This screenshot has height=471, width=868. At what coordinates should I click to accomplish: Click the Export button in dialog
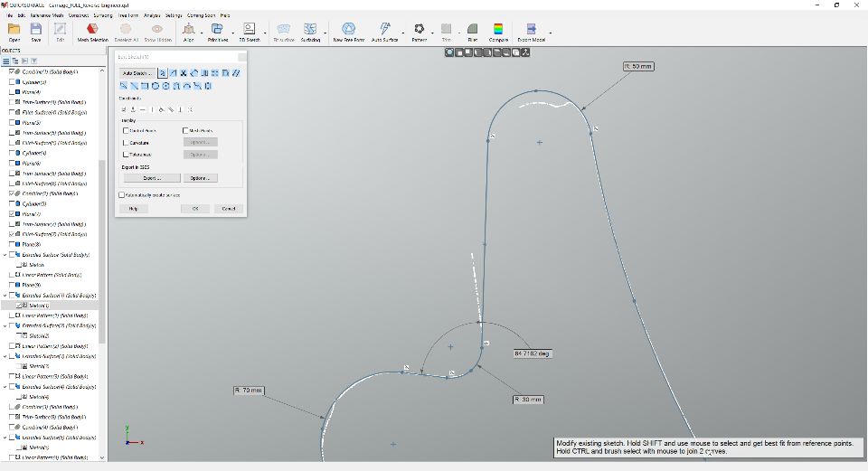click(x=152, y=178)
